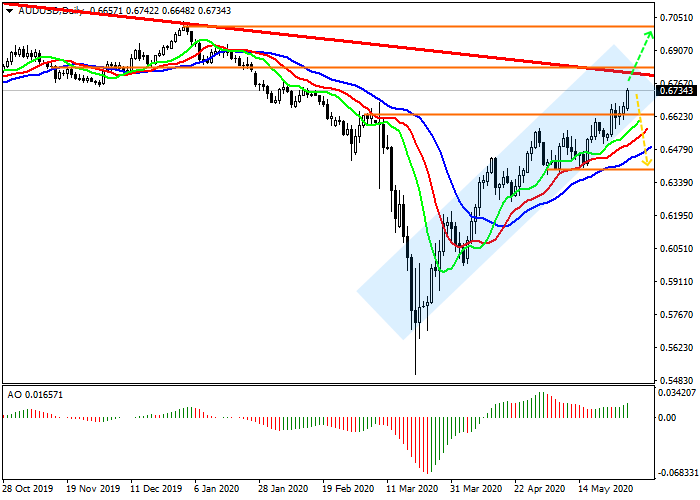Click the triangle arrow beside AUDUSD,Daily title

coord(9,9)
